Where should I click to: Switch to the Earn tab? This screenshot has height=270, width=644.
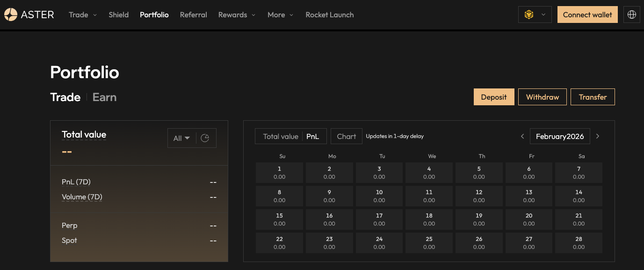[x=104, y=97]
